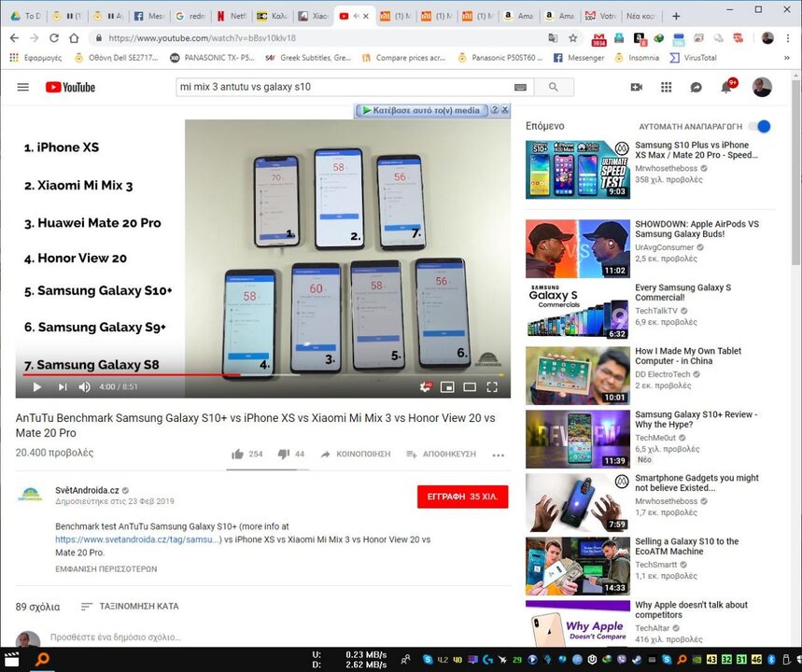Click the download this media button
802x672 pixels.
click(421, 110)
